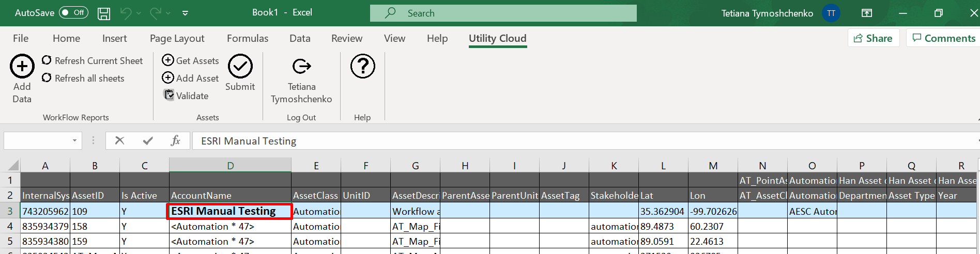
Task: Click the Share button
Action: pyautogui.click(x=873, y=38)
